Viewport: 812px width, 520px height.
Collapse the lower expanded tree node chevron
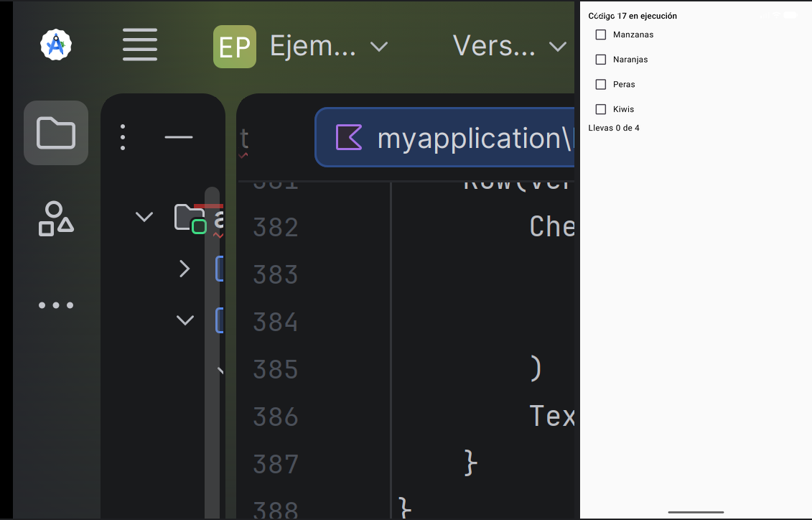[185, 320]
